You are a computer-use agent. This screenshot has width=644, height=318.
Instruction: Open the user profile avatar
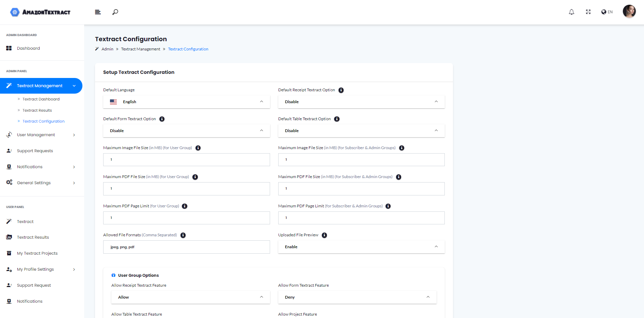[x=629, y=12]
